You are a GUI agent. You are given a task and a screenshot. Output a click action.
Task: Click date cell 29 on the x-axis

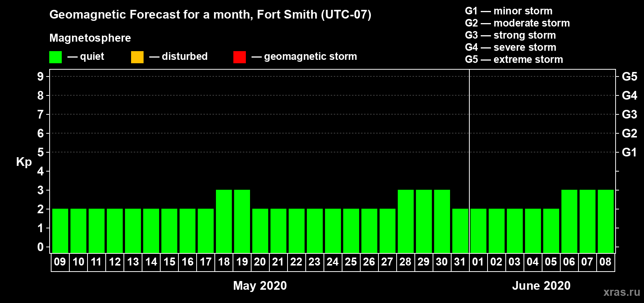pos(424,262)
